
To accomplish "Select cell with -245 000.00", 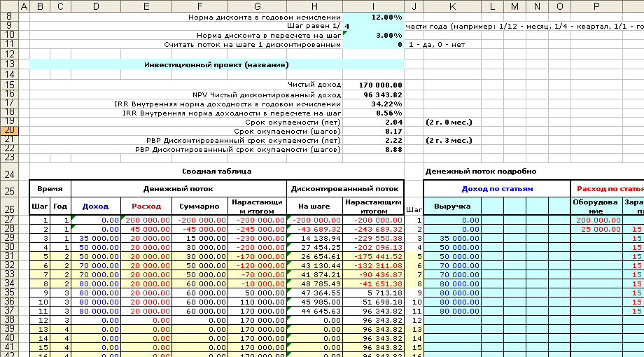I will coord(257,229).
